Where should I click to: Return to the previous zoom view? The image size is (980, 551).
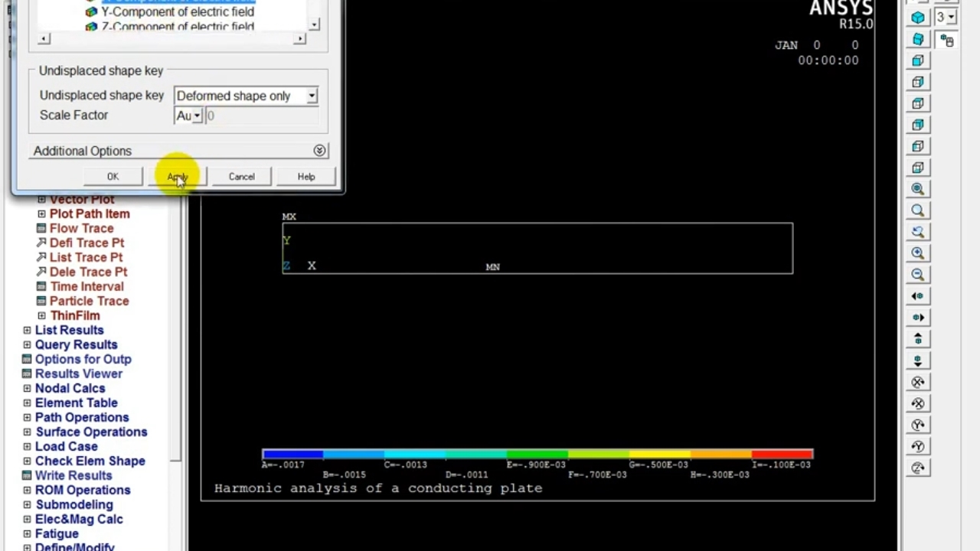pyautogui.click(x=918, y=232)
